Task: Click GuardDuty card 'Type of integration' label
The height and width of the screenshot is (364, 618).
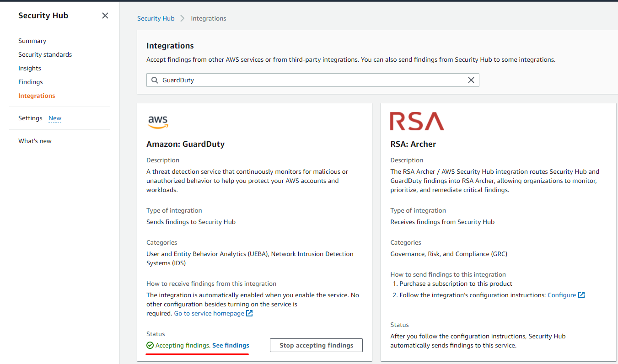Action: point(174,210)
